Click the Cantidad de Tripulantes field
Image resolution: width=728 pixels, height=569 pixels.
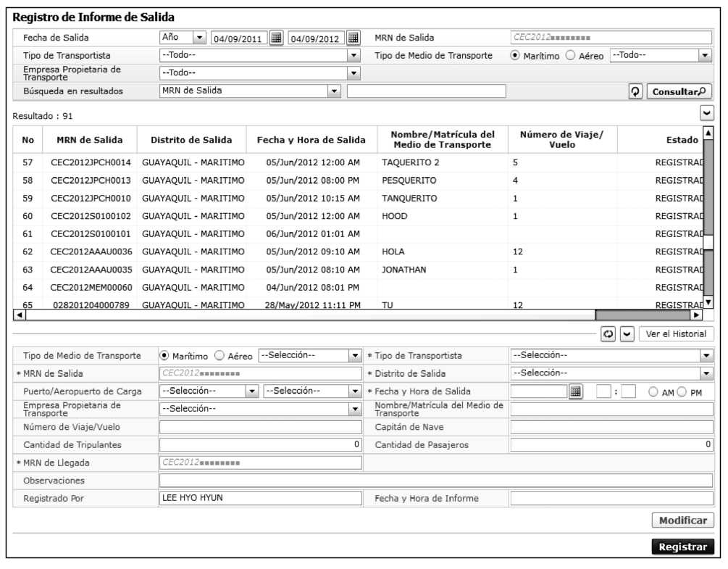(261, 445)
